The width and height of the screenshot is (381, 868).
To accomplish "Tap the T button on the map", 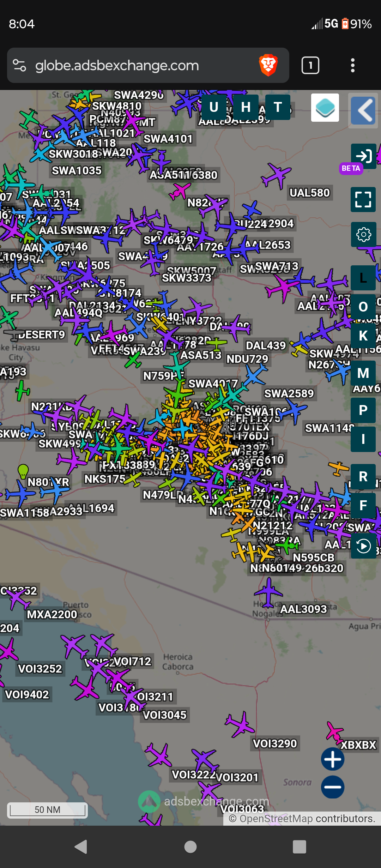I will tap(278, 107).
